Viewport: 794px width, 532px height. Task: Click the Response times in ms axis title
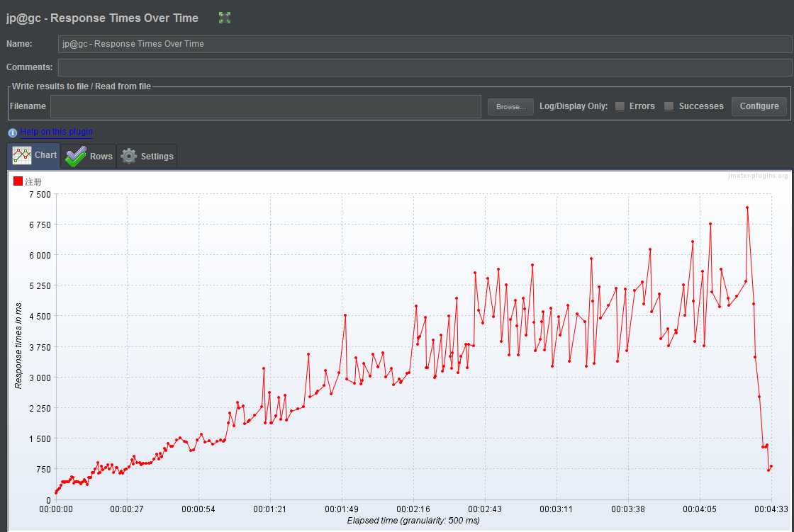pyautogui.click(x=18, y=346)
